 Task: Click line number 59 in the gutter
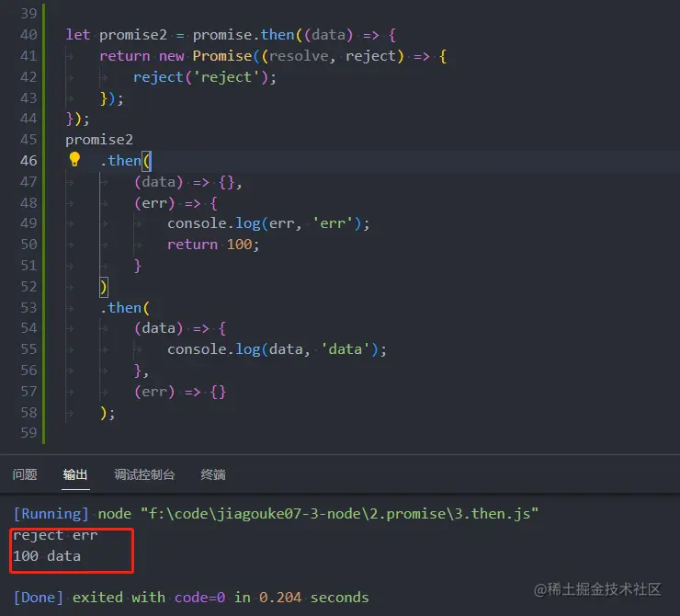[28, 432]
